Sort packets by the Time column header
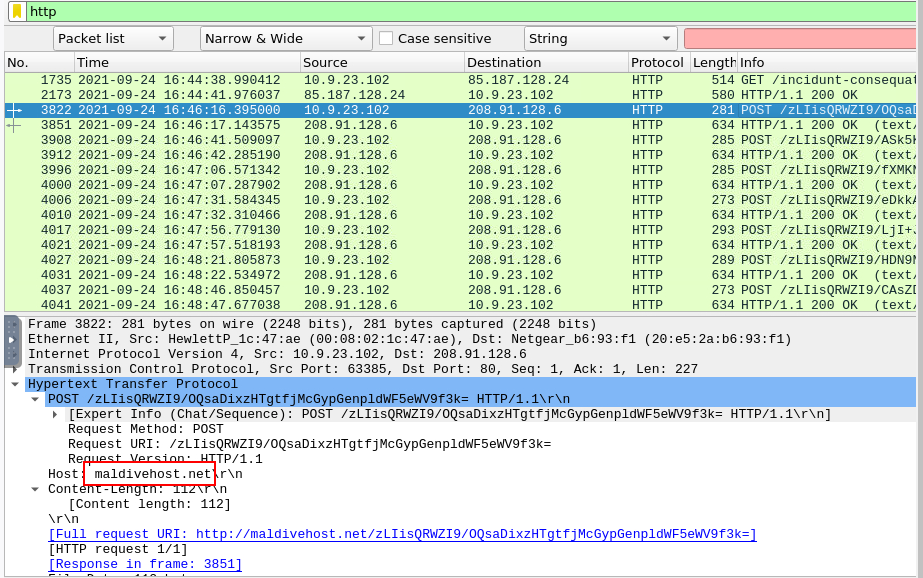Image resolution: width=923 pixels, height=578 pixels. coord(185,62)
